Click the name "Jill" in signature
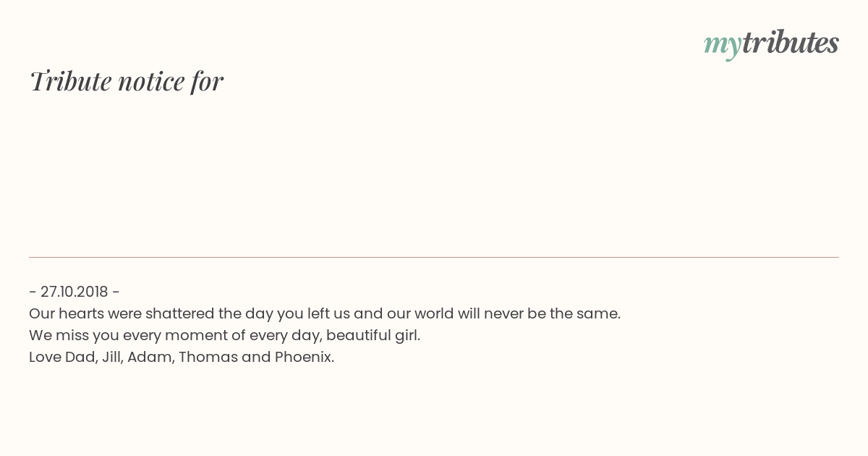 (111, 357)
